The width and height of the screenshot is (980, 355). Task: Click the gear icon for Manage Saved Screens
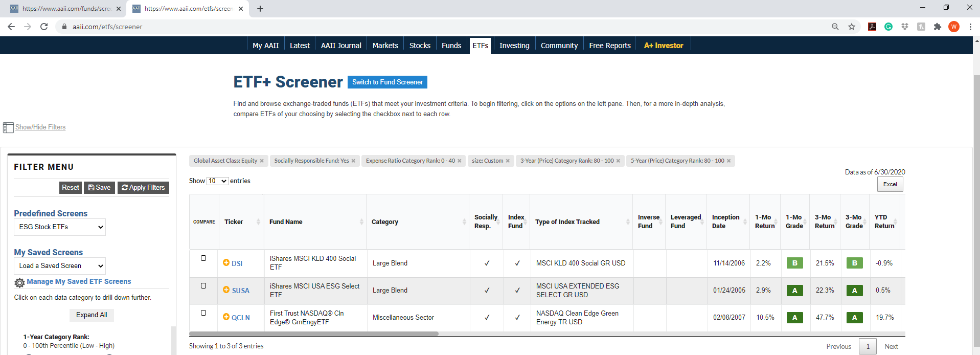[19, 282]
